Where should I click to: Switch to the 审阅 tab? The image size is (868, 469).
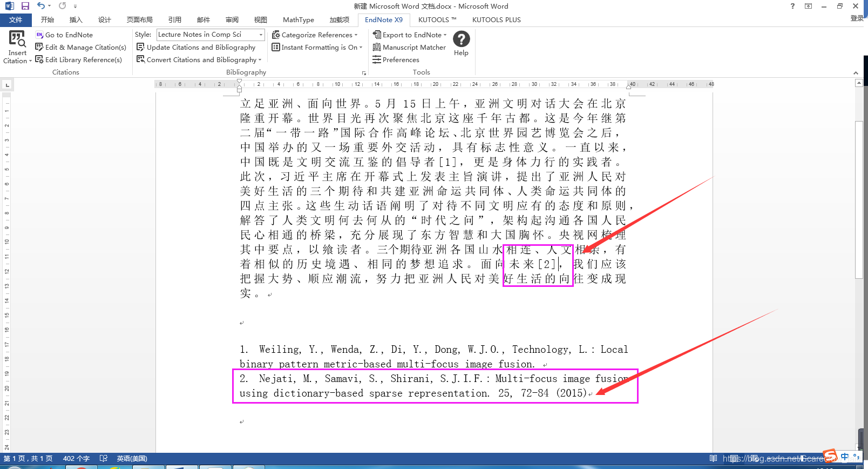point(232,20)
